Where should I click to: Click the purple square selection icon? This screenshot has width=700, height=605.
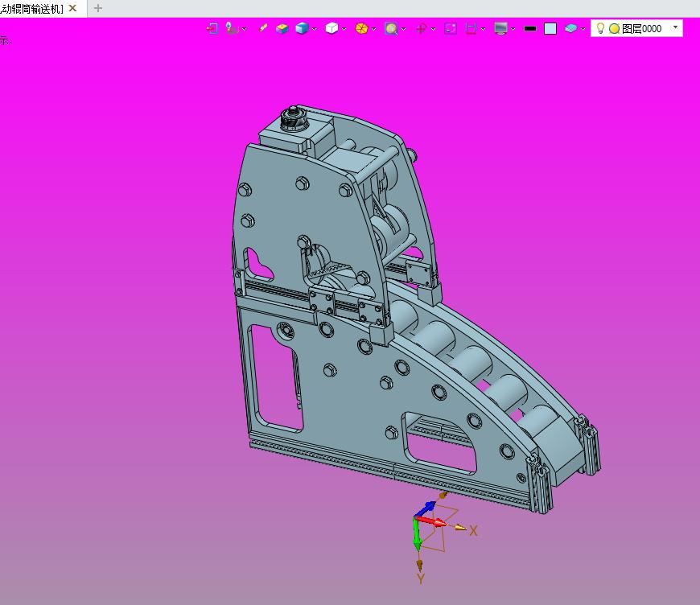pos(451,29)
